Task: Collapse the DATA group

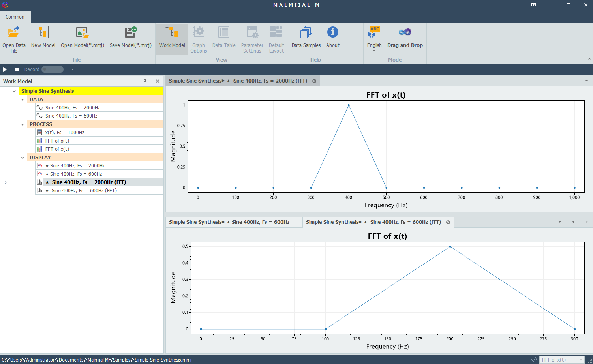Action: pos(23,99)
